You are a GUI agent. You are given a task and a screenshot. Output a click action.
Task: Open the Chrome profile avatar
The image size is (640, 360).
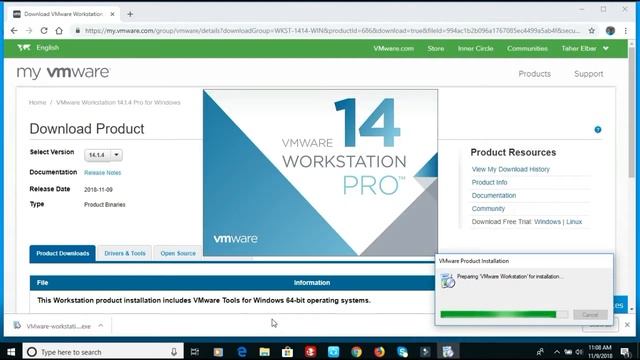coord(610,31)
